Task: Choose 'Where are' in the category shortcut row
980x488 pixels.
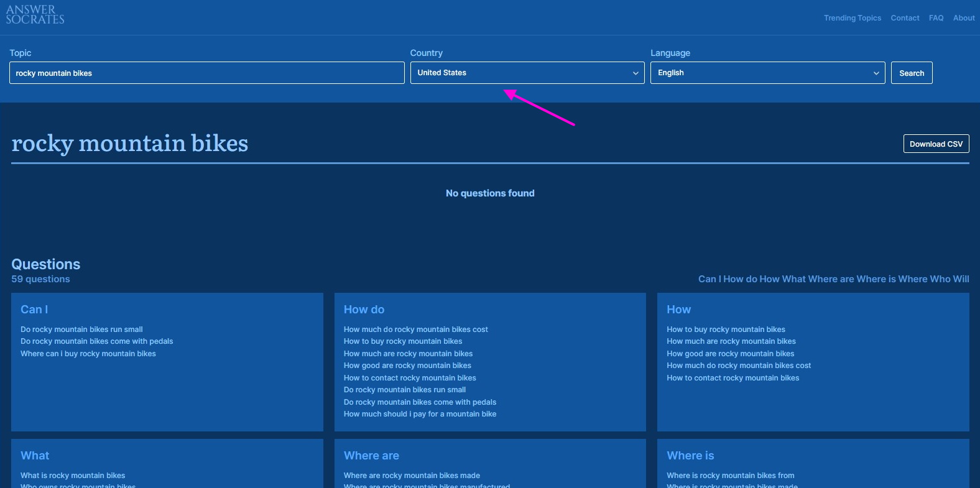Action: (831, 279)
